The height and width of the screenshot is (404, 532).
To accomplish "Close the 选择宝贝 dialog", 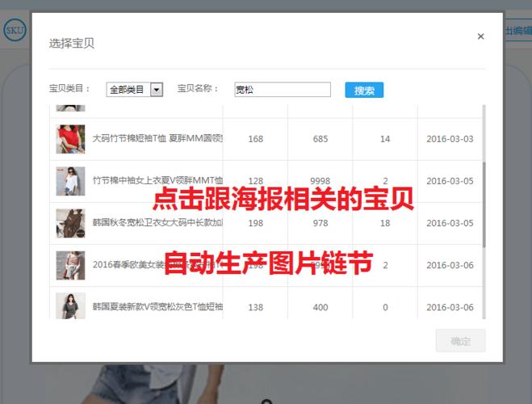I will [480, 36].
